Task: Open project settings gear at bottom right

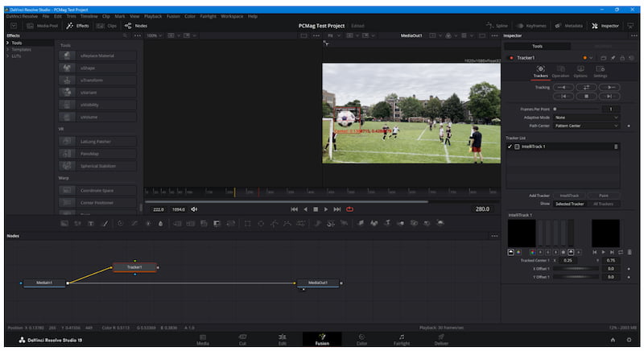Action: (629, 340)
